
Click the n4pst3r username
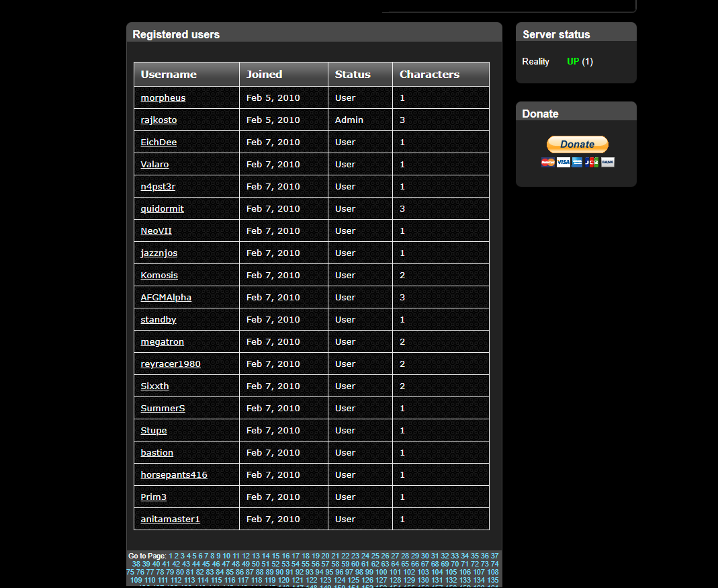tap(158, 186)
